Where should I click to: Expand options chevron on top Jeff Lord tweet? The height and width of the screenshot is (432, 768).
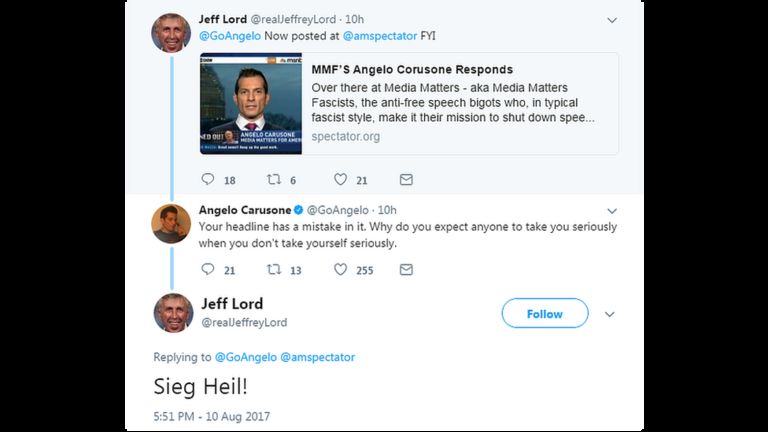tap(612, 20)
